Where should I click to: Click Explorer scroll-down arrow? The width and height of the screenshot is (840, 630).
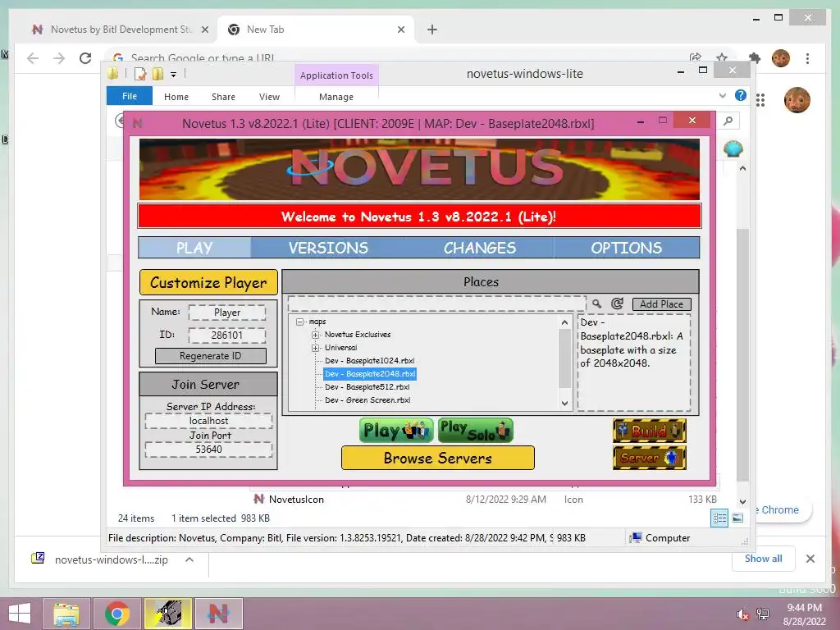point(742,502)
